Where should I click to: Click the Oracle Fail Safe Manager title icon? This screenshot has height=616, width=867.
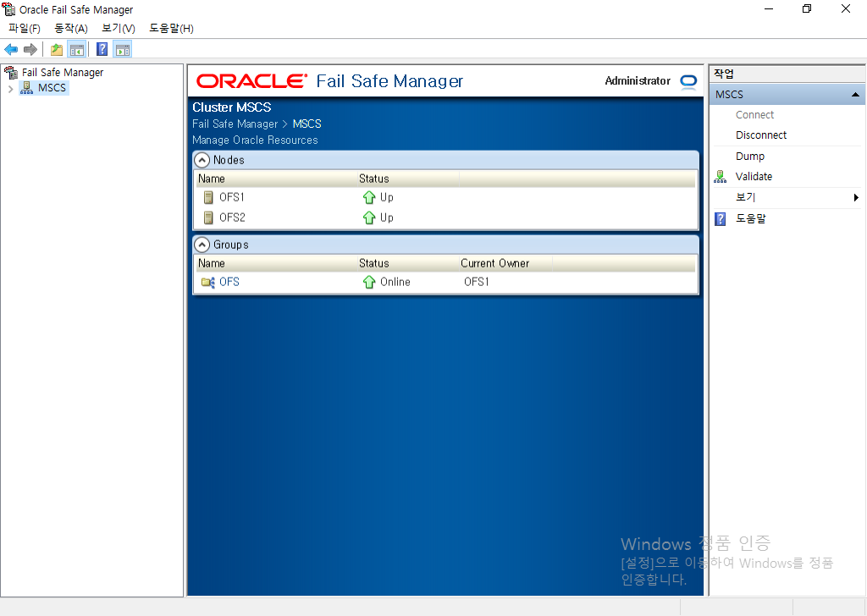pyautogui.click(x=8, y=9)
